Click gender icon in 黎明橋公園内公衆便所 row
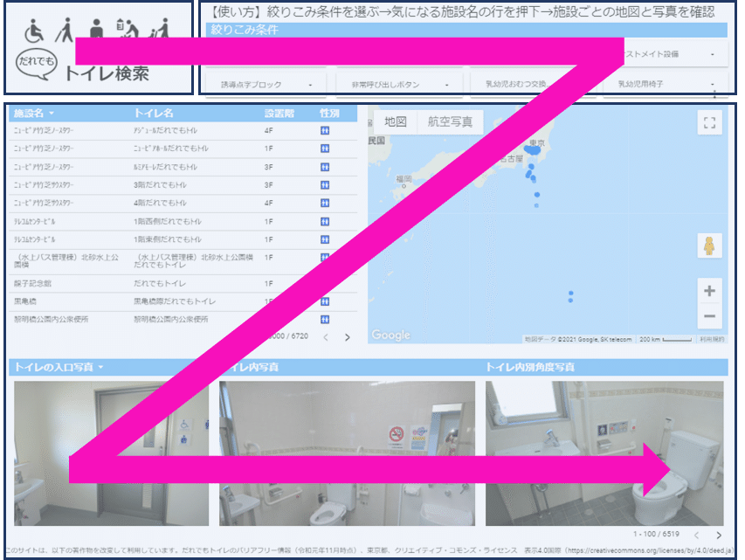 coord(325,320)
